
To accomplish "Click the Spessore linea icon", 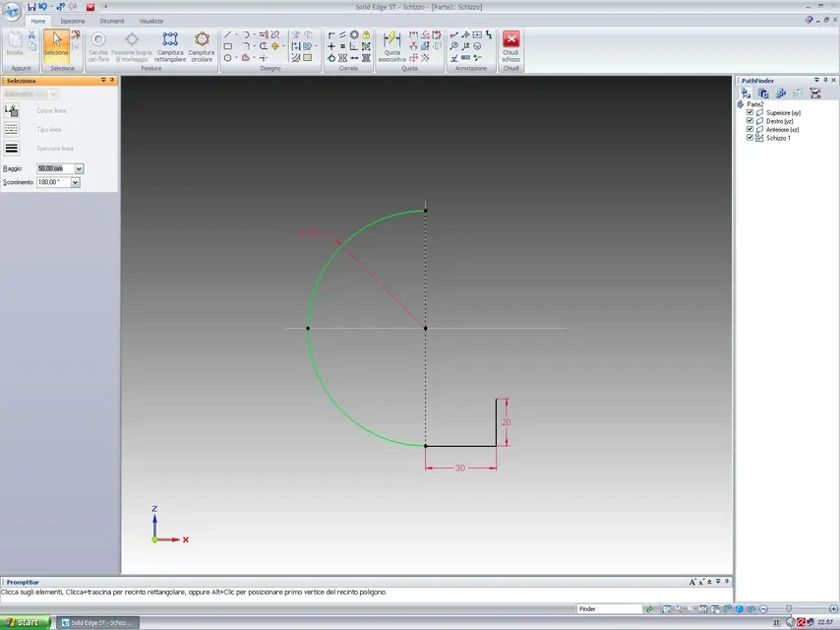I will (12, 149).
